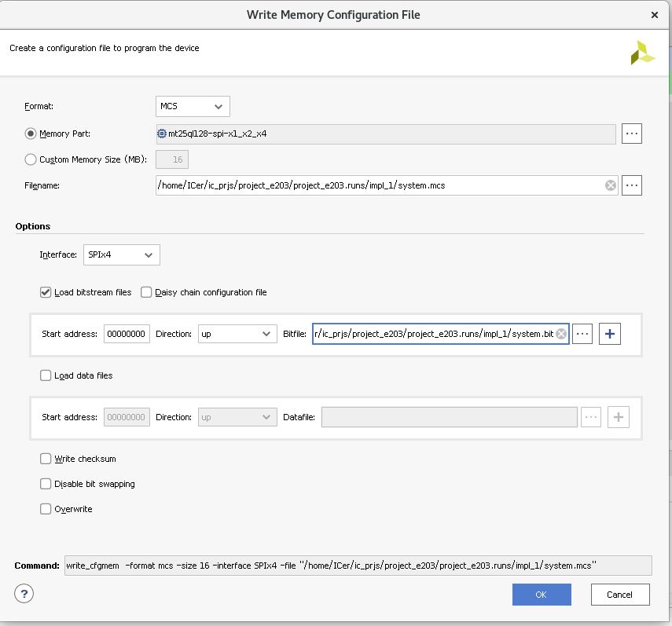This screenshot has width=672, height=626.
Task: Expand the Interface SPIx4 dropdown
Action: [121, 254]
